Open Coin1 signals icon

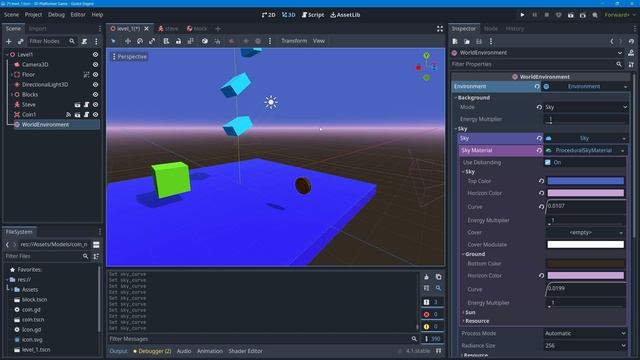(x=69, y=115)
